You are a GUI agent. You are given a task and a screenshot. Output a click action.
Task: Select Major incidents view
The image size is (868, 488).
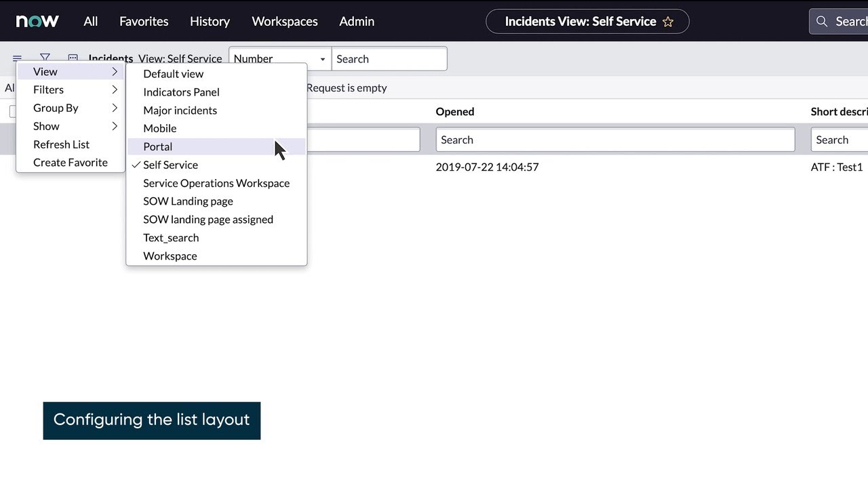(x=216, y=110)
